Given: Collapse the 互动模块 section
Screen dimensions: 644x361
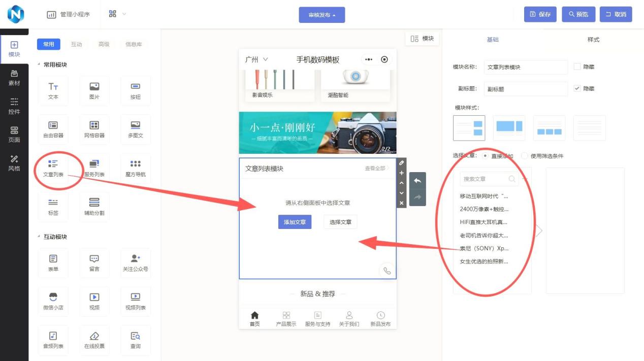Looking at the screenshot, I should coord(52,237).
